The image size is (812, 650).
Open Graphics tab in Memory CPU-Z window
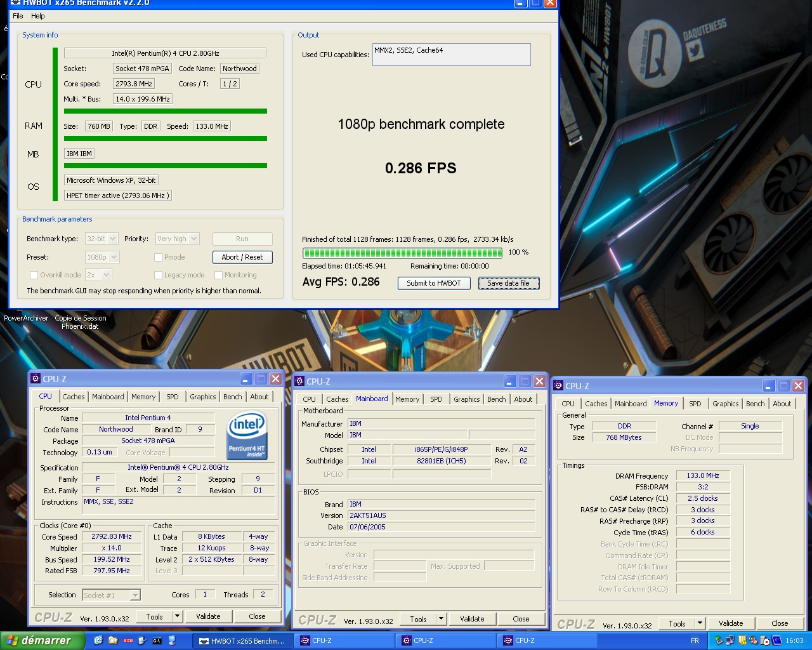[726, 404]
